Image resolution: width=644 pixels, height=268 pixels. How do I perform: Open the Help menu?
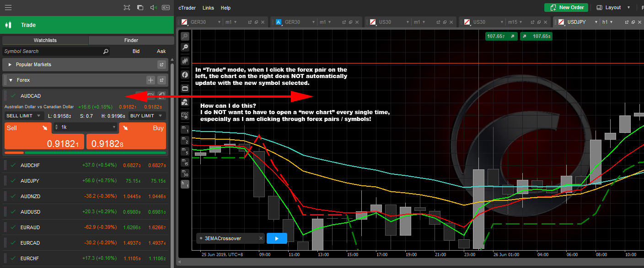coord(225,8)
